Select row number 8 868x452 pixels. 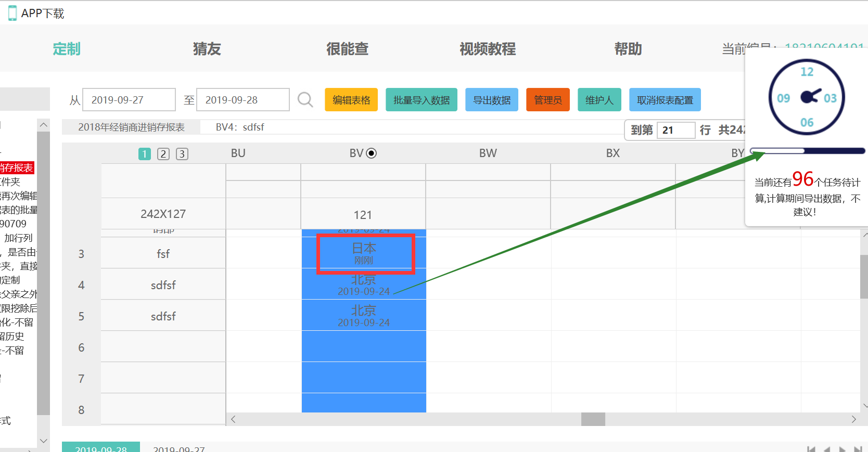click(81, 410)
